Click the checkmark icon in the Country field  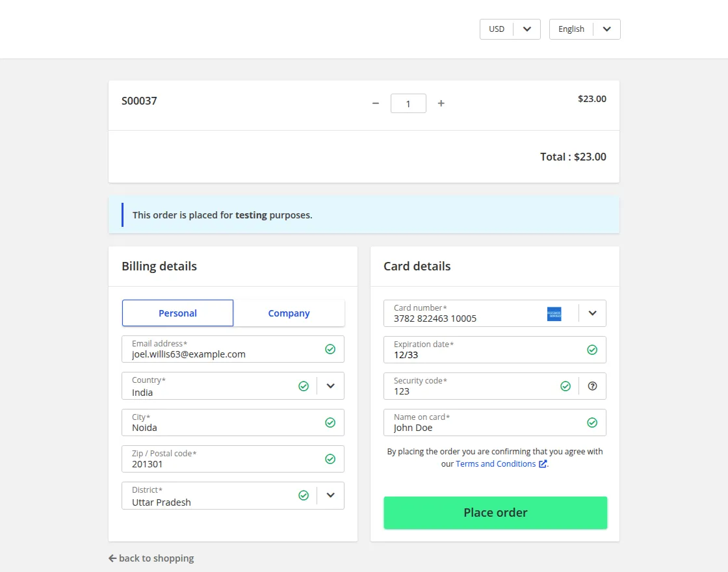coord(304,385)
